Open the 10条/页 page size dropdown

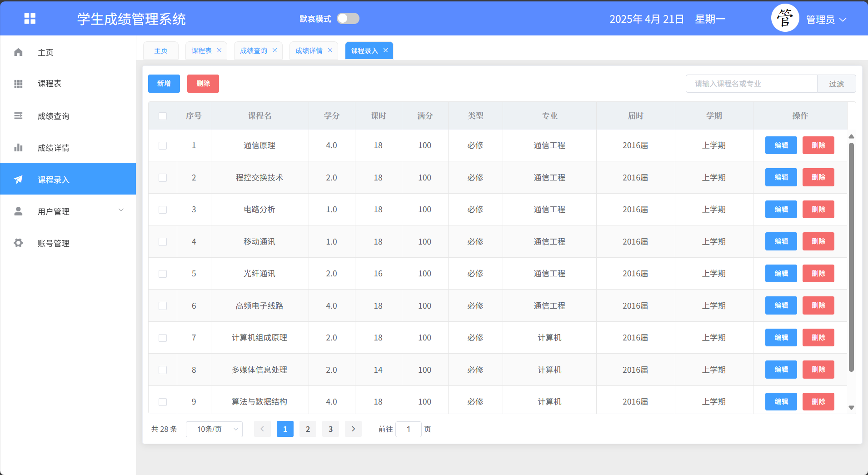click(x=214, y=429)
